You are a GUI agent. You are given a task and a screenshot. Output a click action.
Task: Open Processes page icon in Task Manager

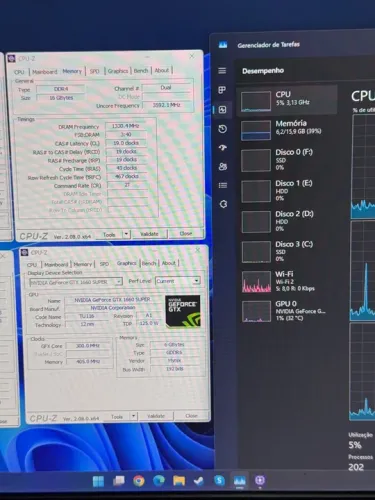point(222,90)
